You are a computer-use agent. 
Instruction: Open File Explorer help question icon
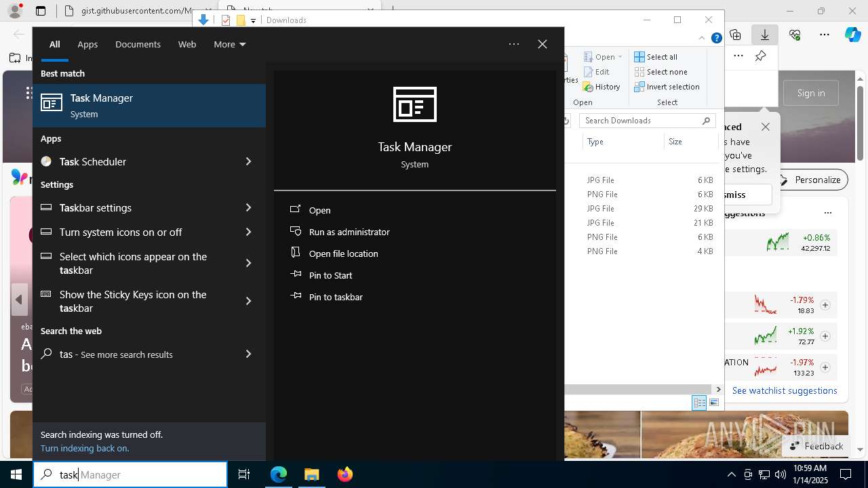tap(716, 39)
